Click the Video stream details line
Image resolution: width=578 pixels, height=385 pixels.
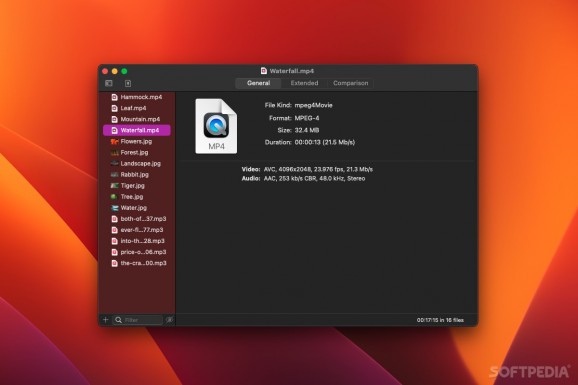[x=307, y=169]
